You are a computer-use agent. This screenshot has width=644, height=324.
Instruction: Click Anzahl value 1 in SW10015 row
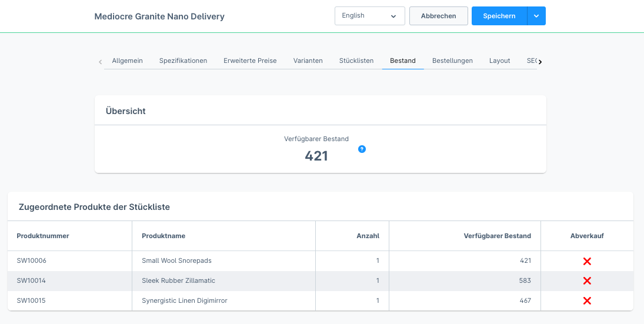[378, 300]
